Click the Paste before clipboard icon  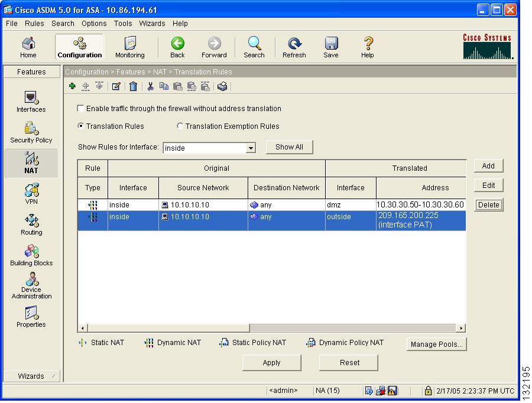click(x=192, y=86)
